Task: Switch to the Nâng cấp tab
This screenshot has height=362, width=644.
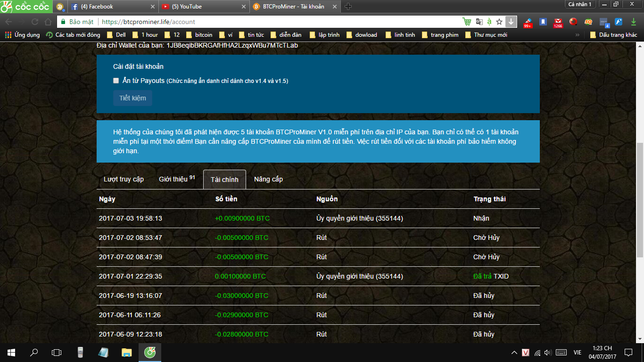Action: click(x=268, y=179)
